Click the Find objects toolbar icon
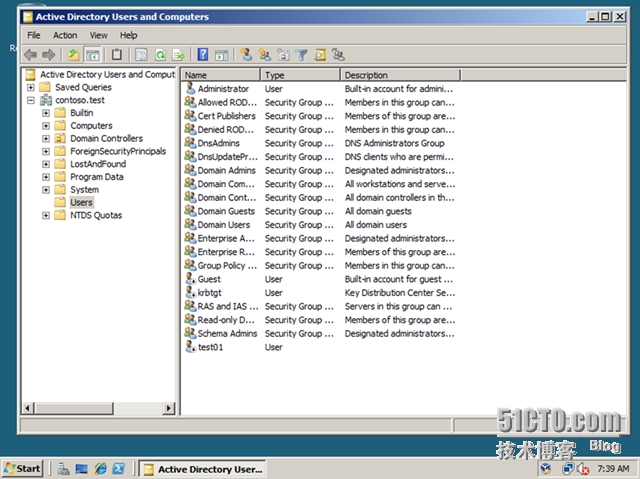Image resolution: width=640 pixels, height=479 pixels. point(320,55)
